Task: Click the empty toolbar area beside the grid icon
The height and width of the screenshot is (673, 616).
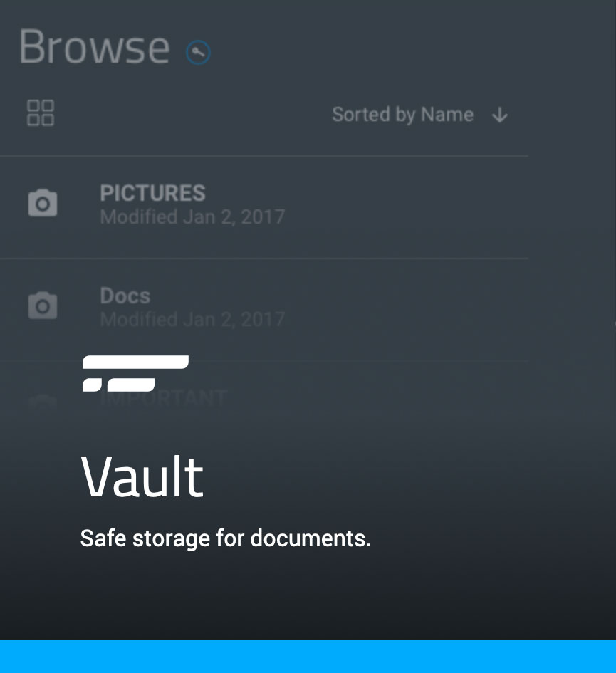Action: (x=193, y=114)
